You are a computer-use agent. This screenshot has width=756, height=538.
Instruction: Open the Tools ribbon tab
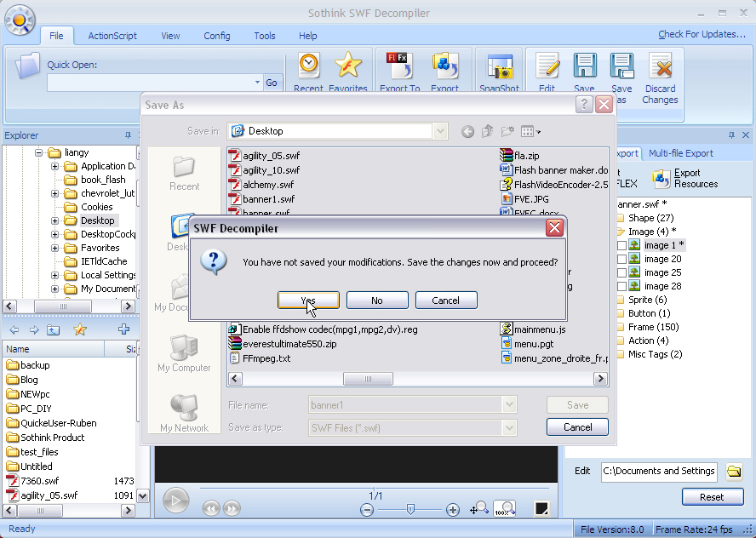pyautogui.click(x=265, y=36)
